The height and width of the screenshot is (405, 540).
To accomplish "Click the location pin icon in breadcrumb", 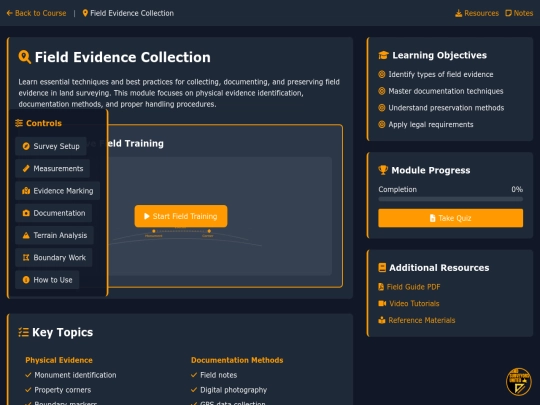I will point(85,13).
